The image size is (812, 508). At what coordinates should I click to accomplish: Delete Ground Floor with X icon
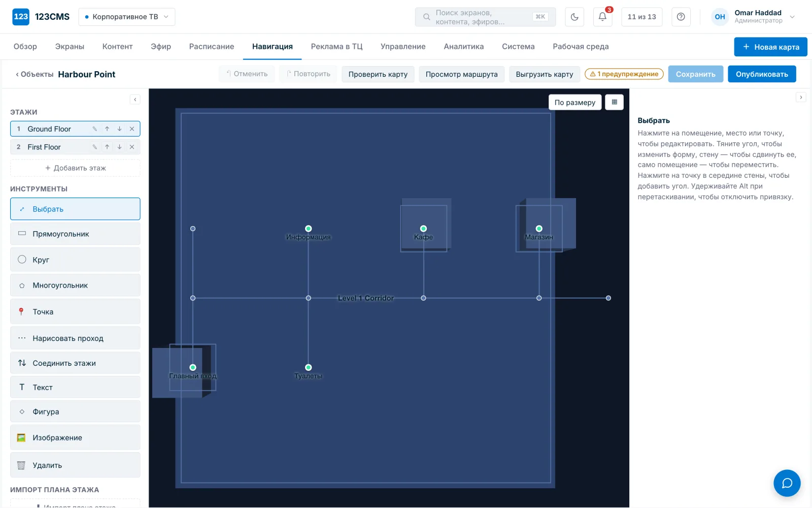(x=132, y=129)
